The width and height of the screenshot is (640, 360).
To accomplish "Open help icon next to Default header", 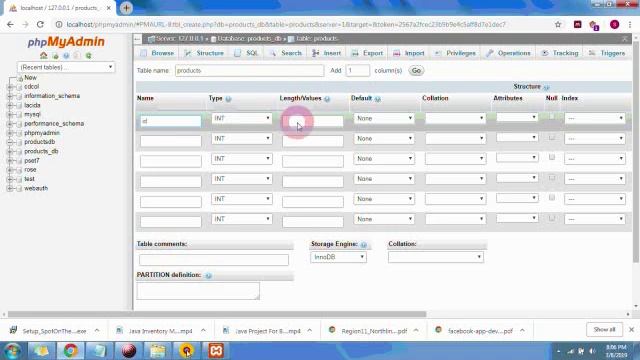I will tap(378, 99).
